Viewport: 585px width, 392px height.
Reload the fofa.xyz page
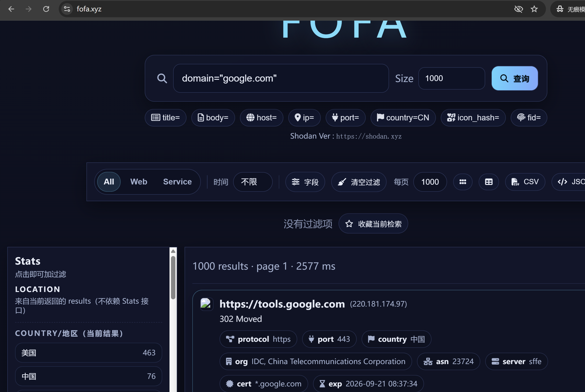[46, 9]
